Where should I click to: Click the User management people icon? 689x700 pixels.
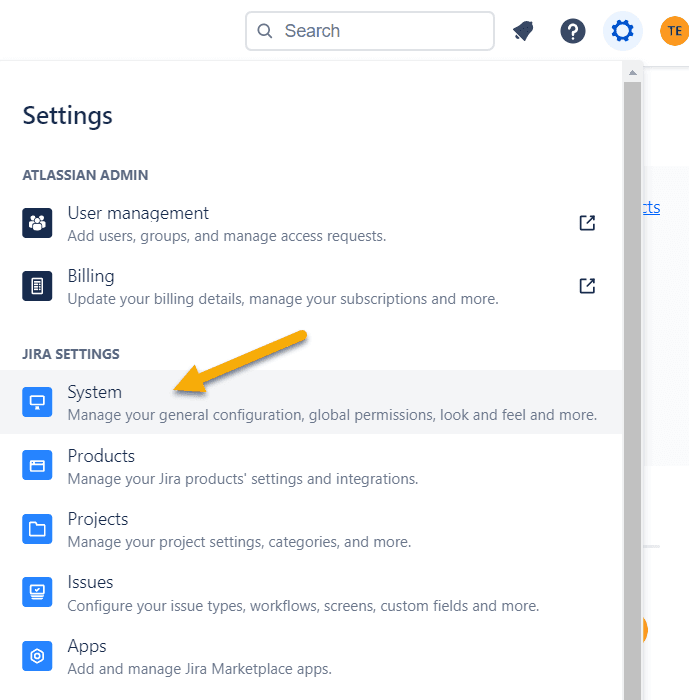(37, 223)
